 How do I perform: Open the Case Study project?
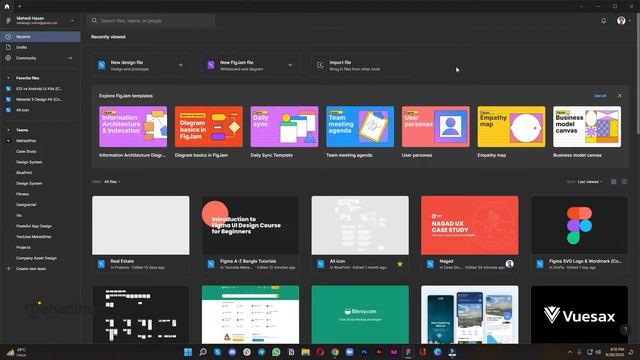(26, 151)
